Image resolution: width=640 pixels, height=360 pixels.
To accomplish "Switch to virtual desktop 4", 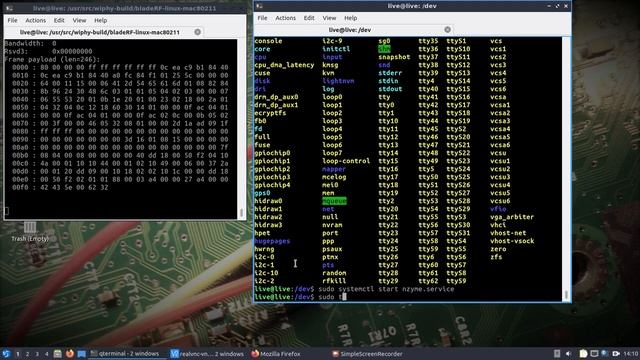I will click(x=47, y=354).
